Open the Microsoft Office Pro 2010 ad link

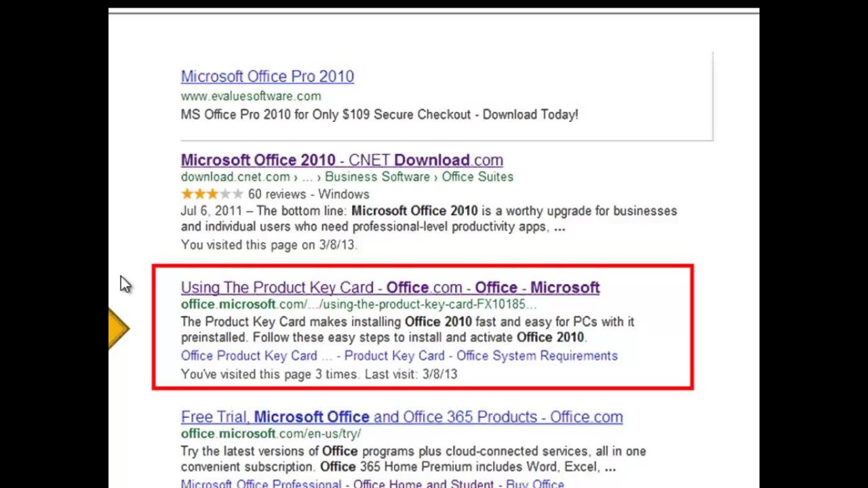coord(267,77)
